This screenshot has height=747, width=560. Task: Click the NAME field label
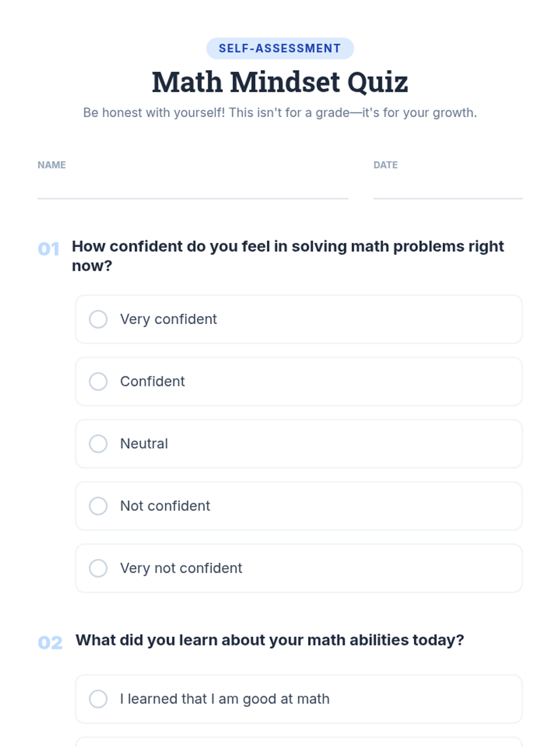(52, 165)
